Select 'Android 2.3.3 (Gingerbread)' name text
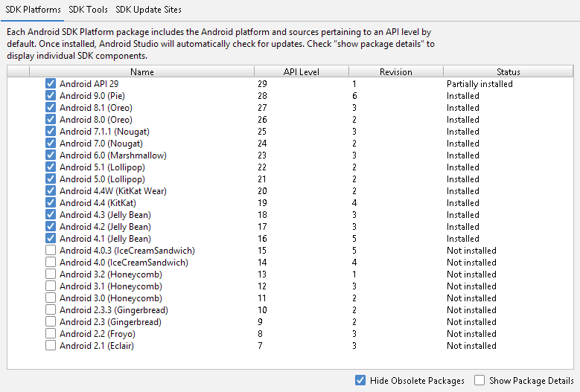 pos(114,310)
